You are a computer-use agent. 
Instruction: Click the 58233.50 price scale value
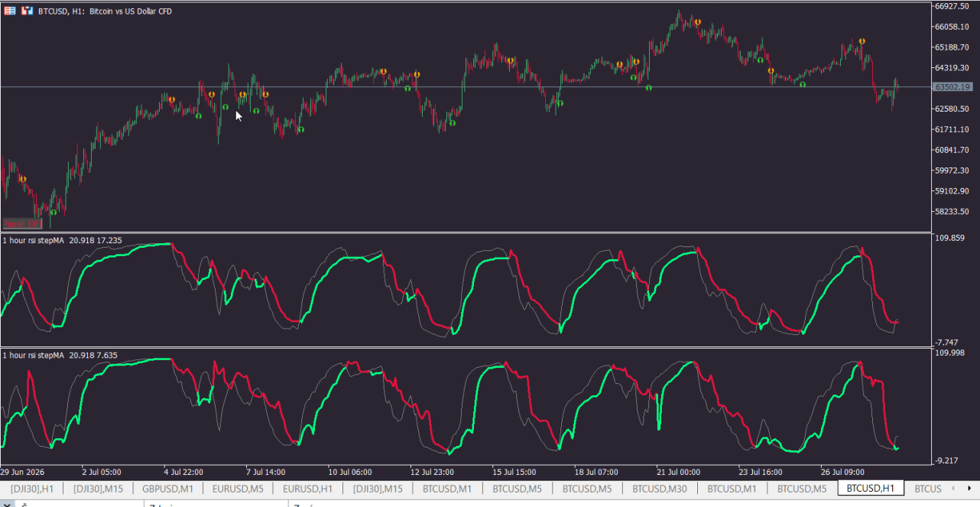point(952,212)
